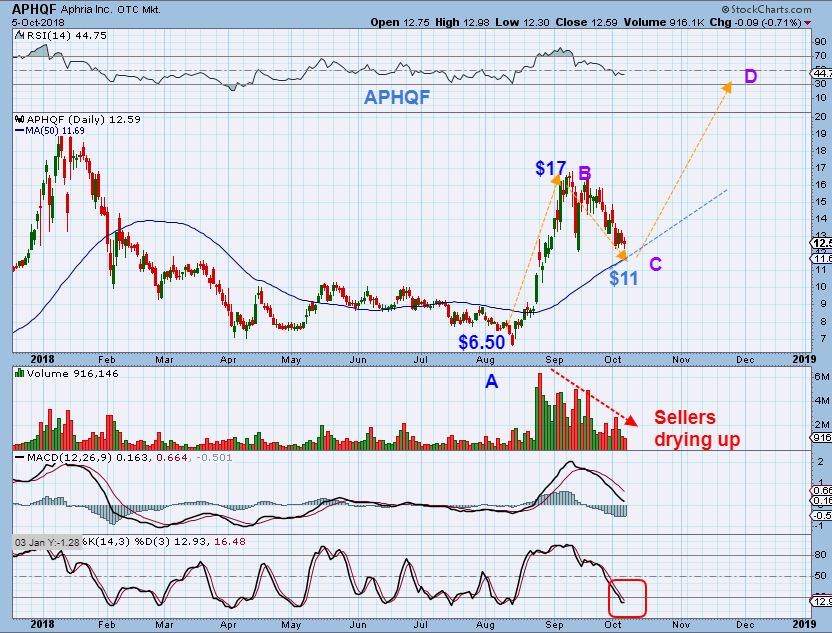Click the $11 target price annotation
The image size is (832, 633).
pyautogui.click(x=623, y=278)
